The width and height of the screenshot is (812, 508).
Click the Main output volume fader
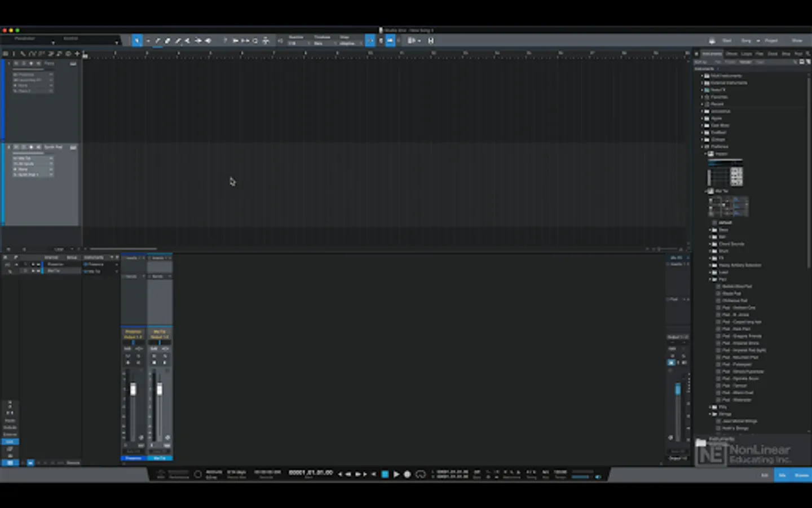pos(678,389)
